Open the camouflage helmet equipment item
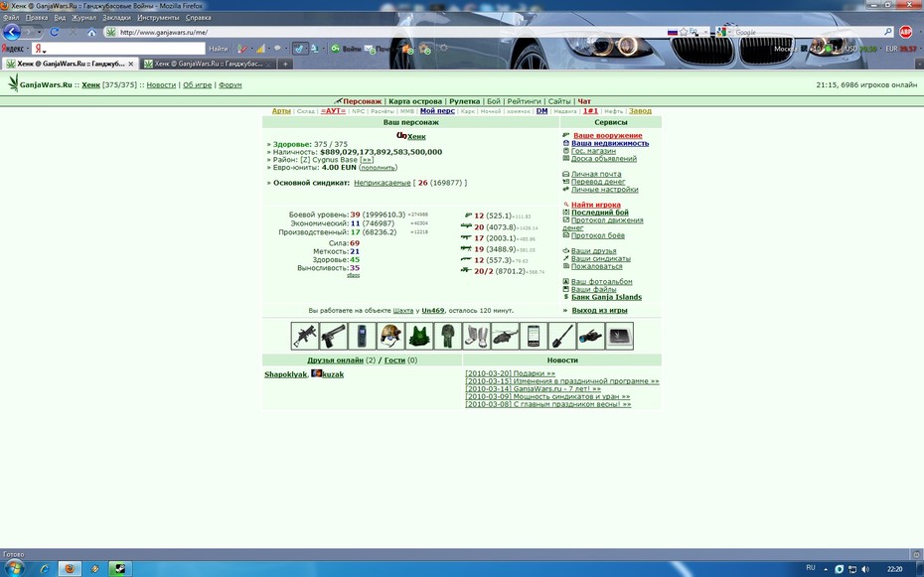Viewport: 924px width, 577px height. 390,336
